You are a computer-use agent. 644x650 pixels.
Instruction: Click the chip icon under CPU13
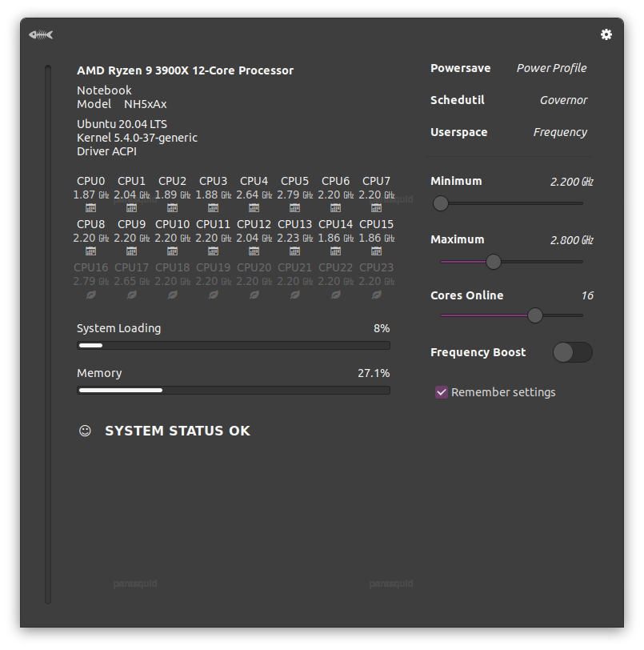click(x=294, y=251)
